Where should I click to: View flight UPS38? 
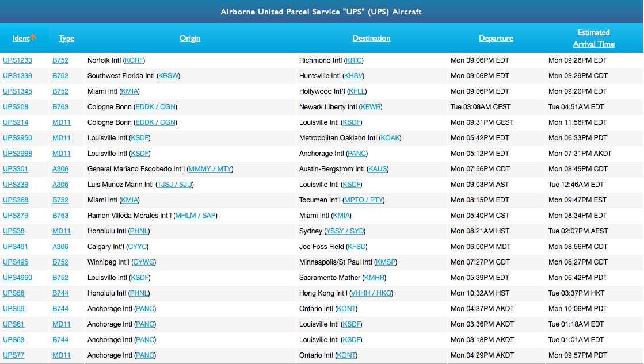14,231
